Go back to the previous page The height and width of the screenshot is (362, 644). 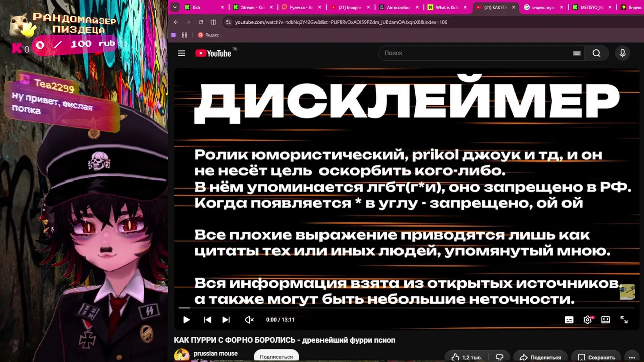click(176, 22)
